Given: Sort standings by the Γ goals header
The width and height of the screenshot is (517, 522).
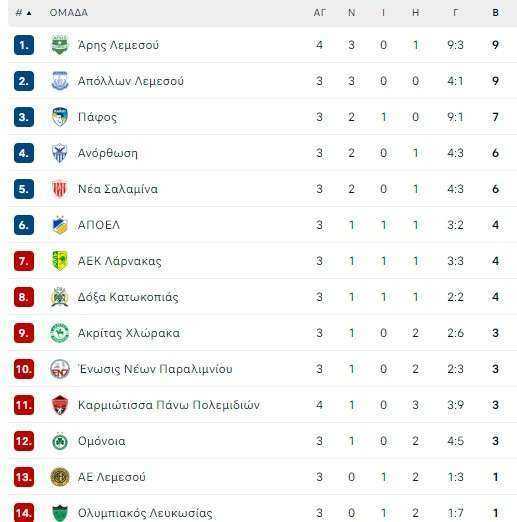Looking at the screenshot, I should [455, 13].
